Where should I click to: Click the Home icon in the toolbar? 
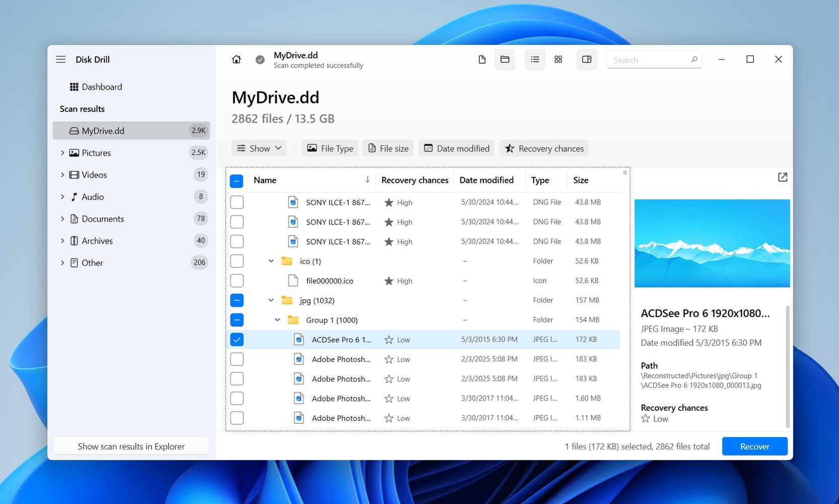coord(236,59)
